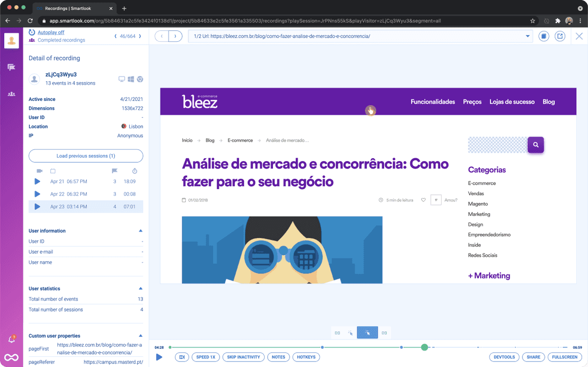Play the Apr 21 06:57 PM session
The height and width of the screenshot is (367, 588).
[37, 181]
